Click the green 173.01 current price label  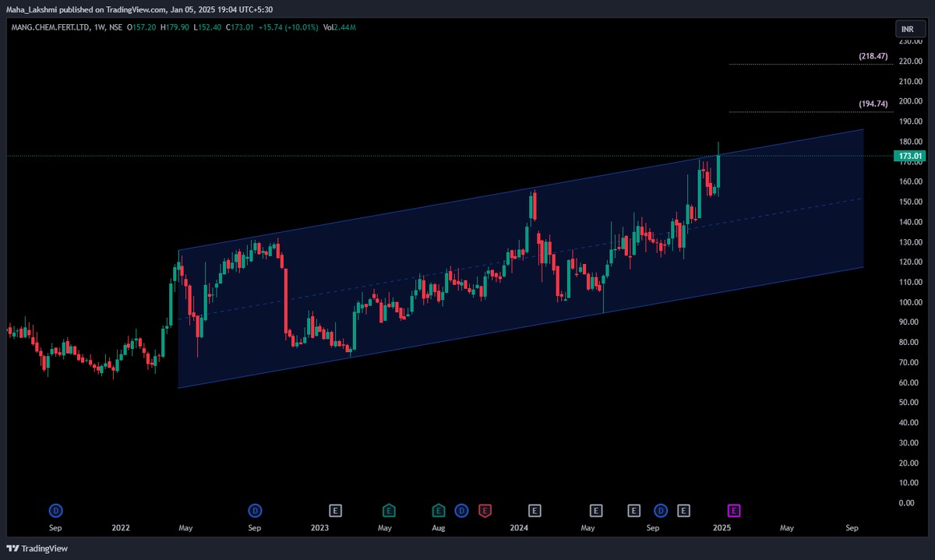(910, 156)
